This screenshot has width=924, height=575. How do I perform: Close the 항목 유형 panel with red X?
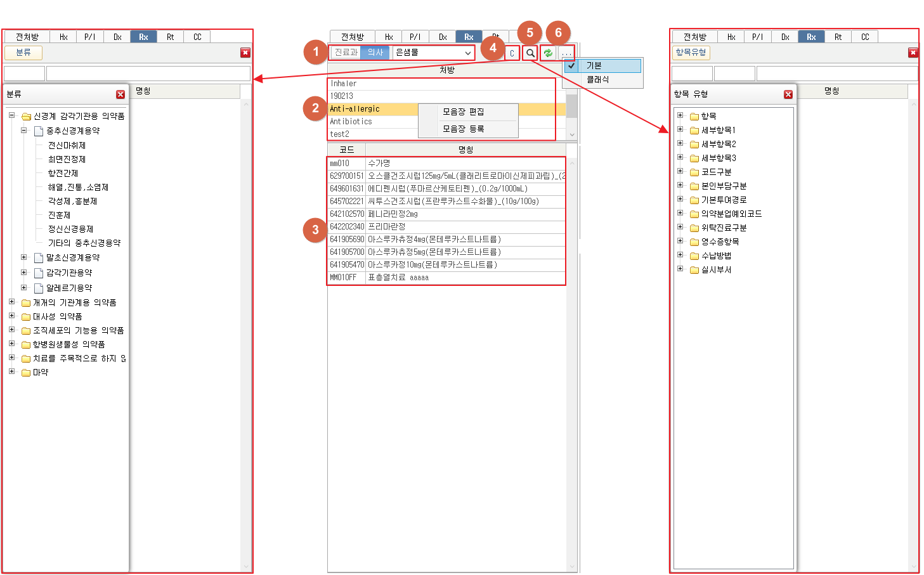[788, 94]
